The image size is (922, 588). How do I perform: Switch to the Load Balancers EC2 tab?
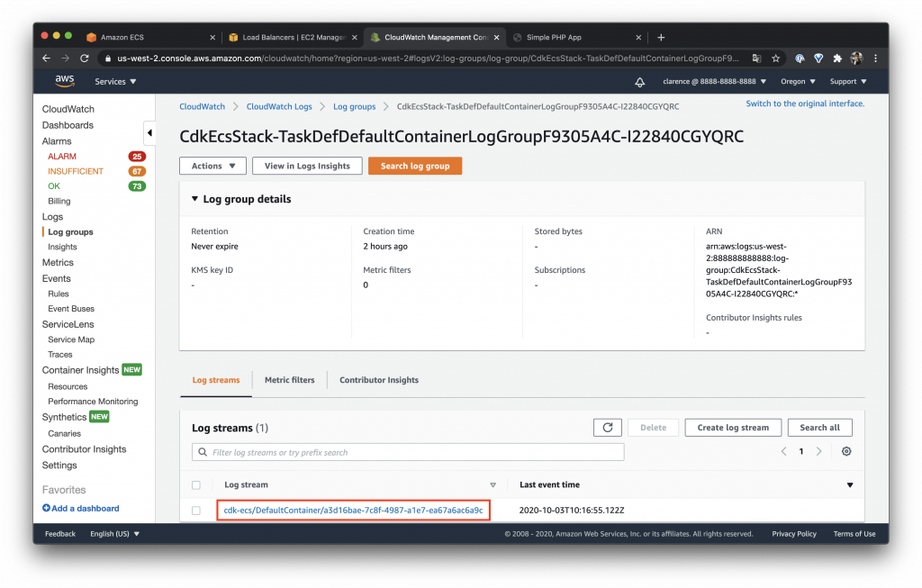pyautogui.click(x=293, y=37)
